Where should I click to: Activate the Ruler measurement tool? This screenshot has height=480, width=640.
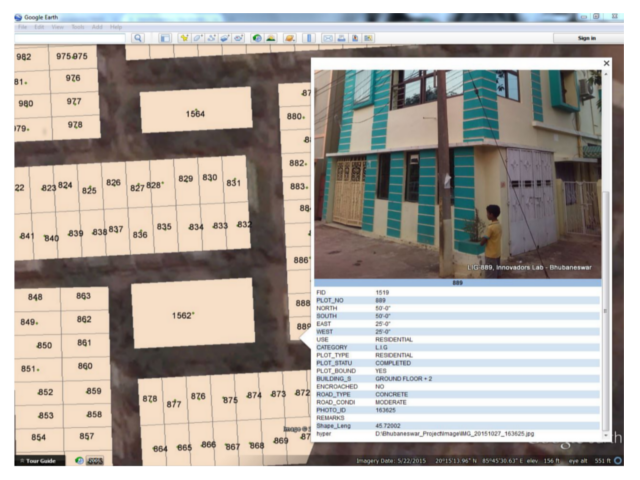pos(309,38)
